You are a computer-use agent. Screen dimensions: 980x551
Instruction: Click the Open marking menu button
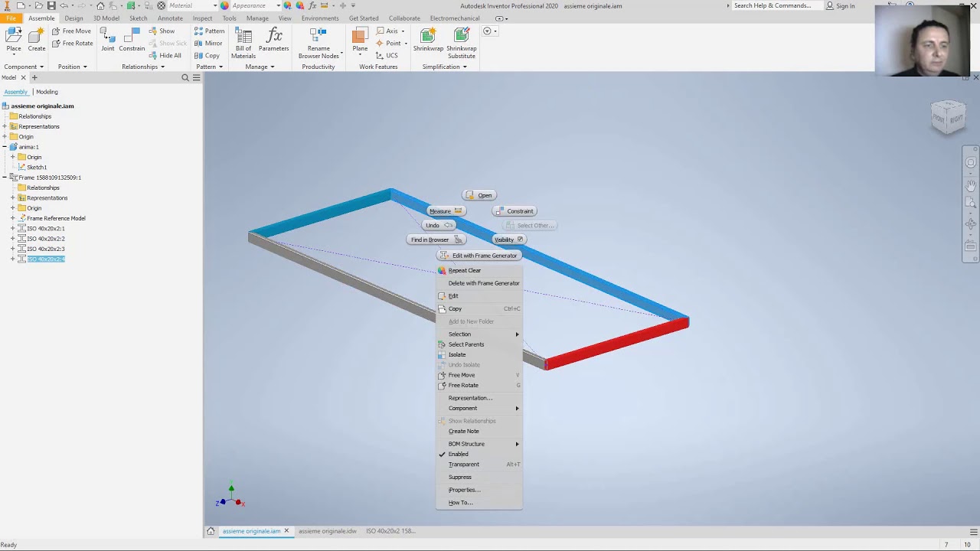click(x=479, y=195)
